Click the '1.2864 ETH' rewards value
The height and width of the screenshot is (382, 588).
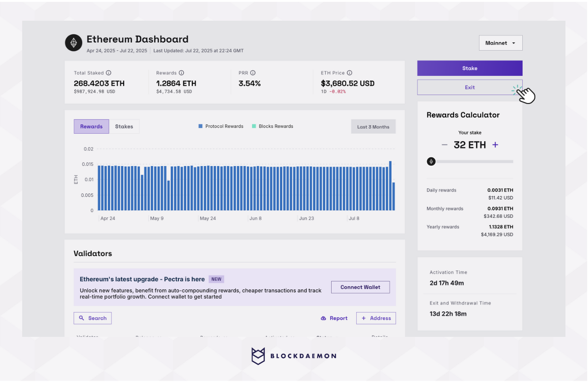(x=176, y=83)
